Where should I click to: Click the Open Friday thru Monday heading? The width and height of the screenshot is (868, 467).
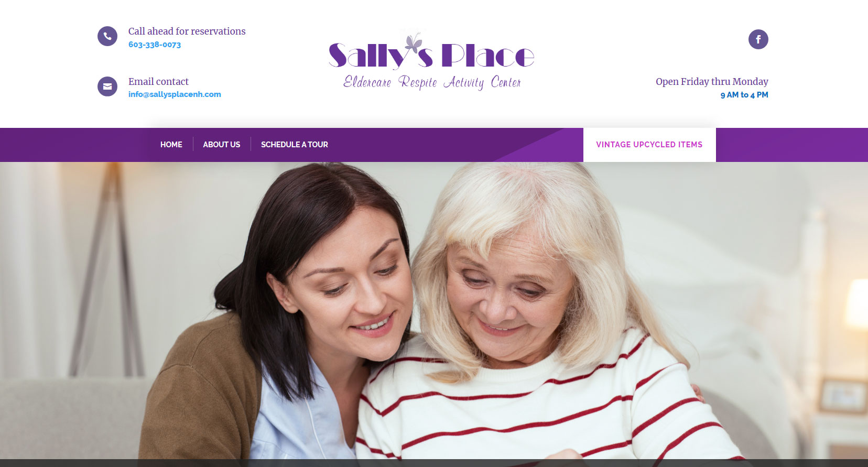tap(712, 82)
